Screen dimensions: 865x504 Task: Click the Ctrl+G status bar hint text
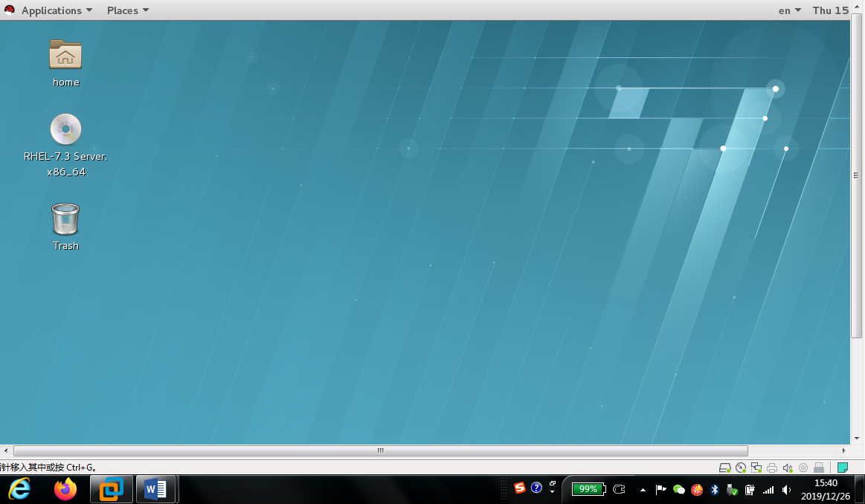tap(48, 468)
